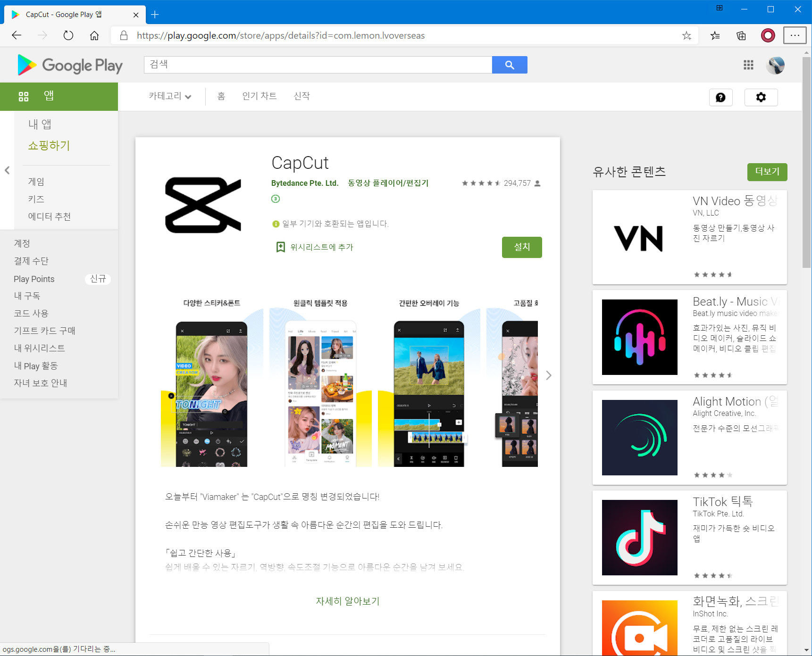Image resolution: width=812 pixels, height=656 pixels.
Task: Click the Google Play logo
Action: point(70,65)
